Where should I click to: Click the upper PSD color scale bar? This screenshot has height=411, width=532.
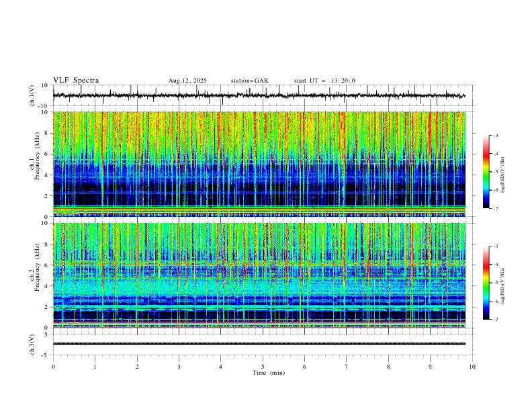(x=486, y=172)
